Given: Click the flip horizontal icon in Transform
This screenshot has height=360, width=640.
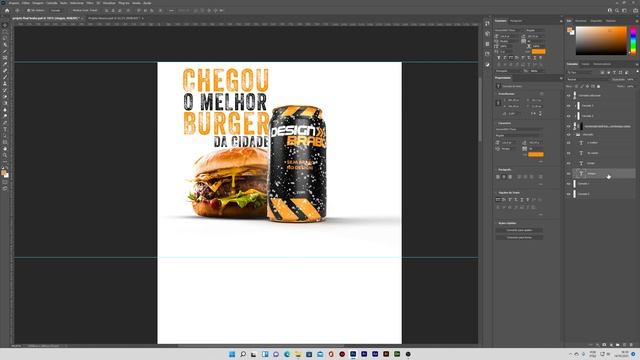Looking at the screenshot, I should click(x=534, y=113).
